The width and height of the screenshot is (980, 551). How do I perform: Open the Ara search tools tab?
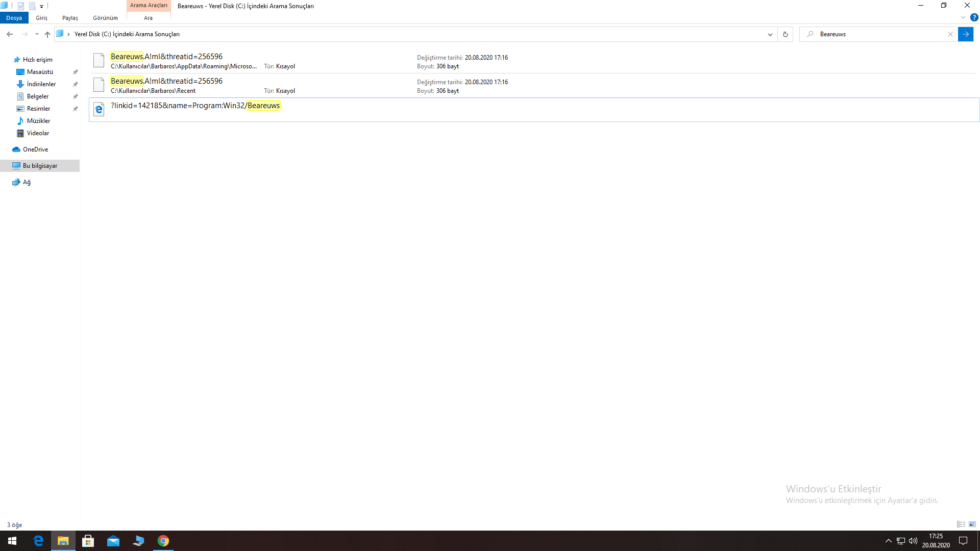[148, 18]
